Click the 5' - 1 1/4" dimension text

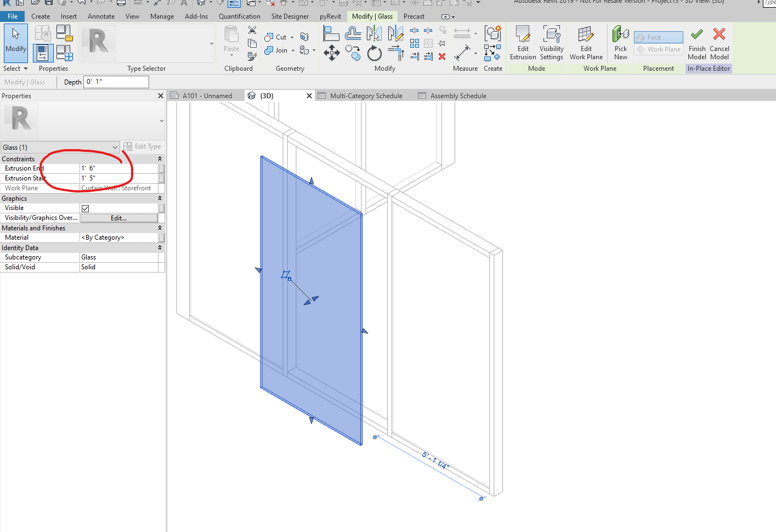tap(435, 460)
